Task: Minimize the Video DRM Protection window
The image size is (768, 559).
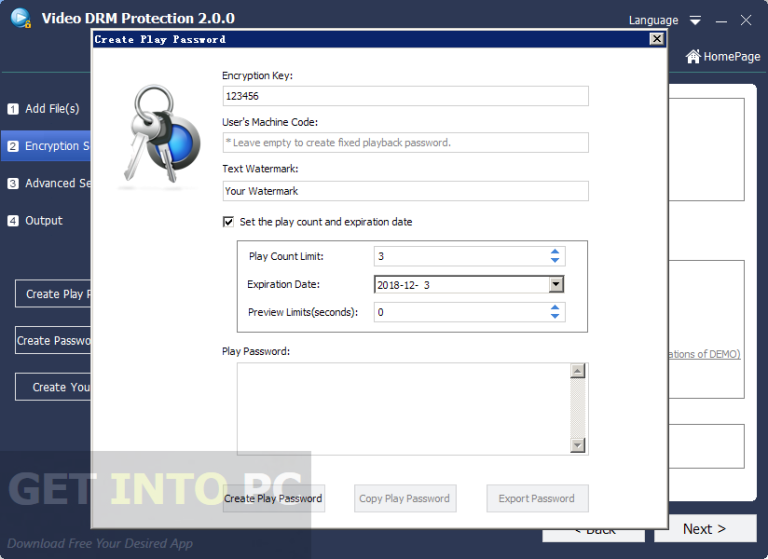Action: (x=721, y=21)
